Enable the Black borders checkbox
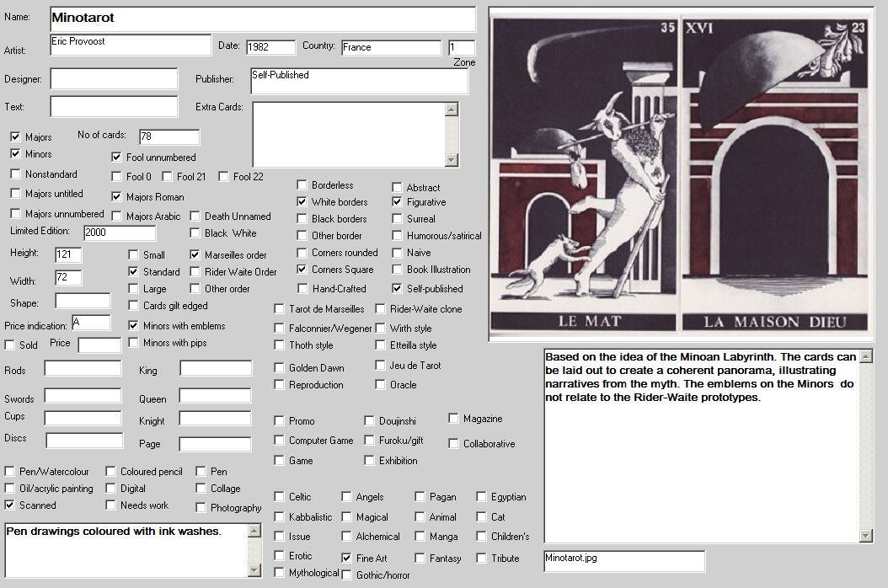Screen dimensions: 888x588 point(302,219)
